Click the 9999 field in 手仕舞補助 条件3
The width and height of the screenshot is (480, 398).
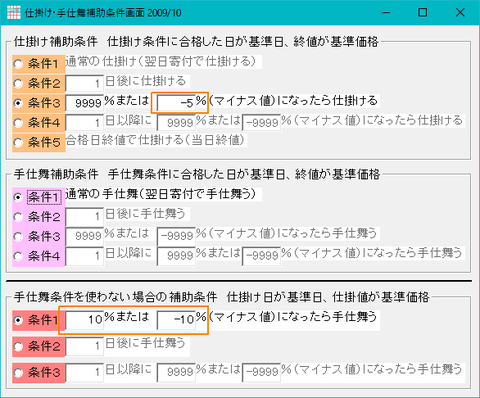tap(85, 237)
